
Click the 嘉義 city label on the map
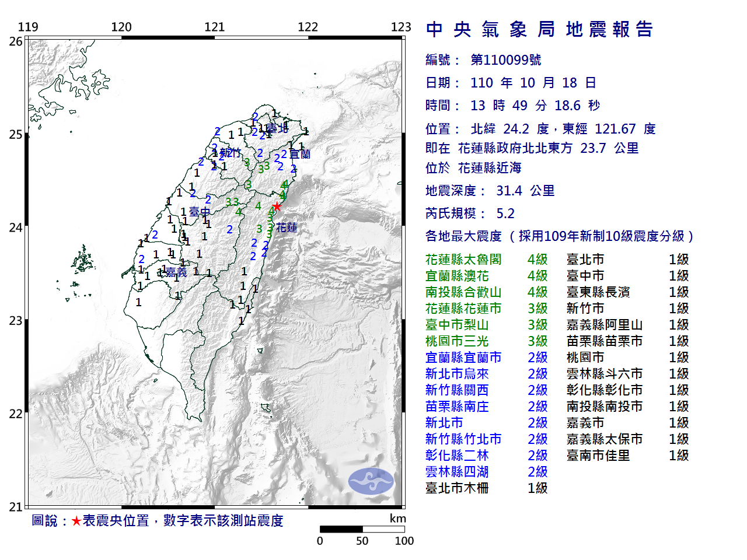[x=176, y=272]
